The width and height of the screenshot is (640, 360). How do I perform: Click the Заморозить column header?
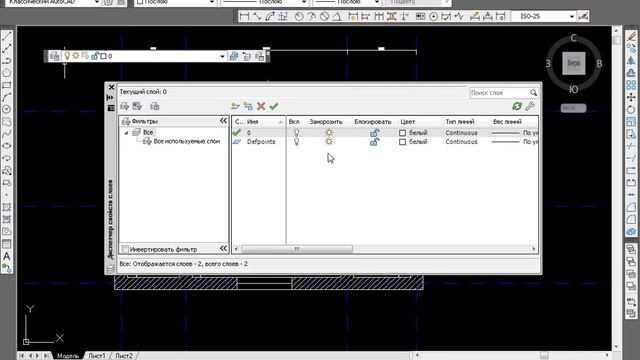tap(326, 122)
